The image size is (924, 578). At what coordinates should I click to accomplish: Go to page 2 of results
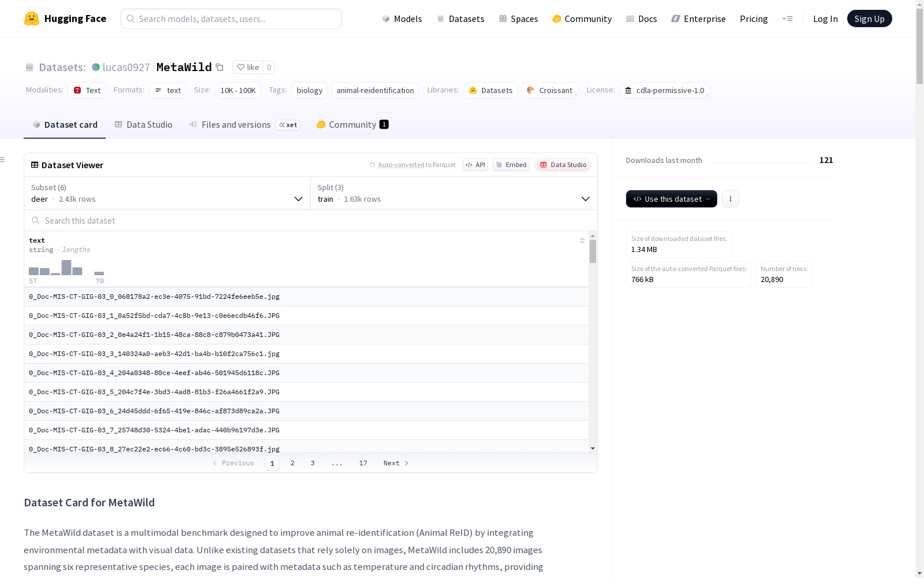click(293, 463)
